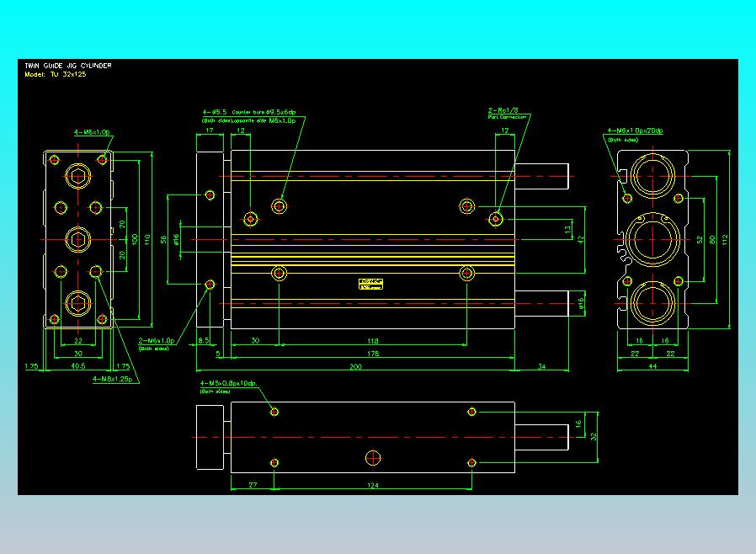Click the "118" hole spacing dimension
Screen dimensions: 756x554
[373, 341]
